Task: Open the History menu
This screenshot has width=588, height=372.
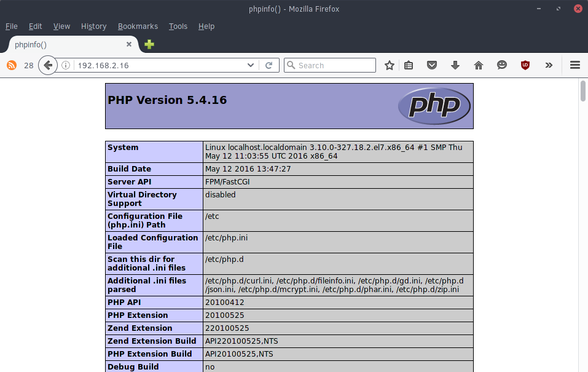Action: 94,26
